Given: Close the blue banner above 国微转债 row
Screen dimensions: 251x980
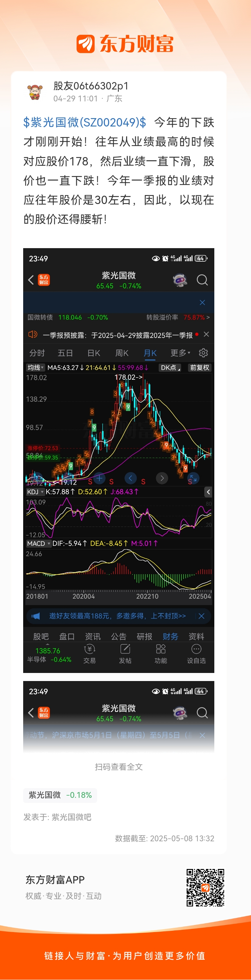Looking at the screenshot, I should pos(202,303).
